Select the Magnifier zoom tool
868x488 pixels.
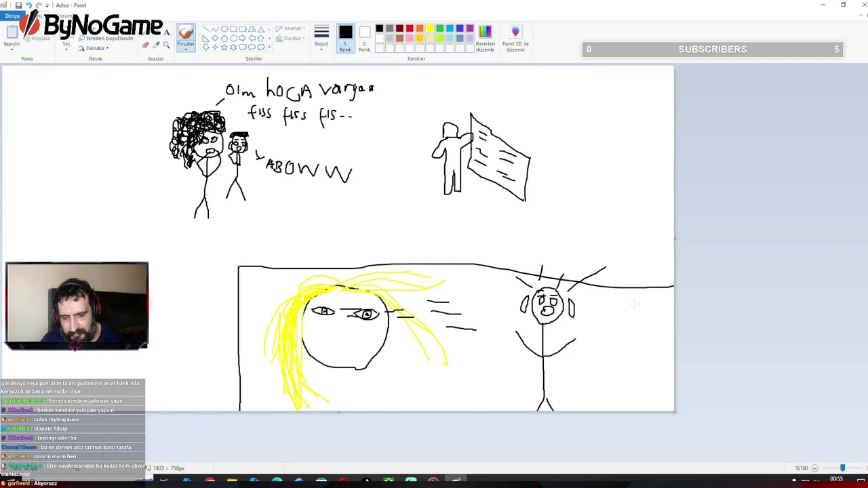[166, 45]
